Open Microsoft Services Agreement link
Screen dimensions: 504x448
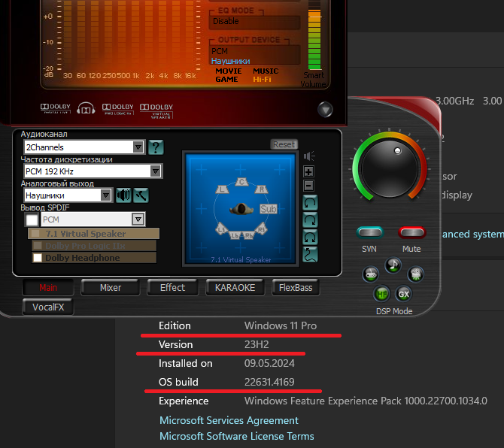(x=229, y=420)
